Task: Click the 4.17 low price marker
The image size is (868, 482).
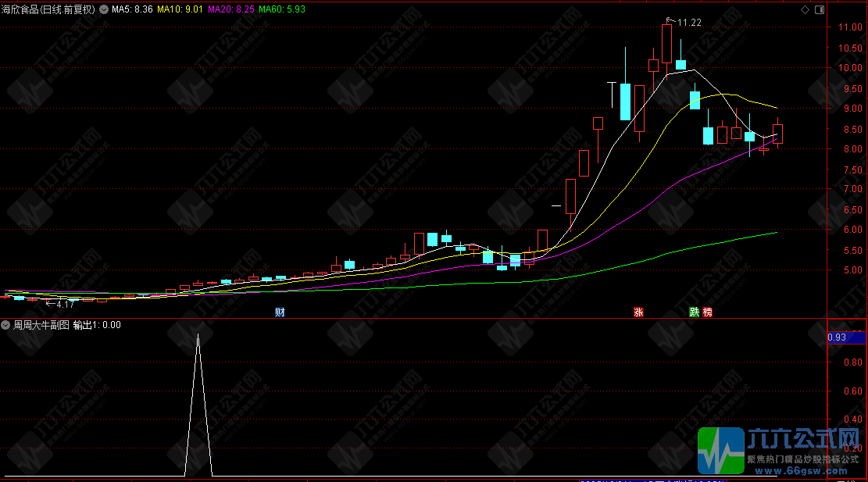Action: 60,304
